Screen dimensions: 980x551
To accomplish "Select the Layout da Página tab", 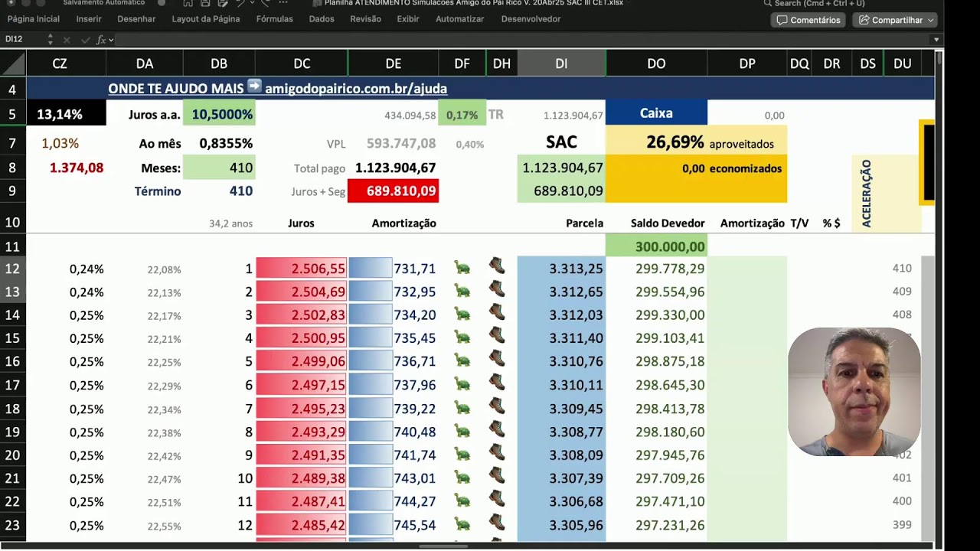I will 206,19.
